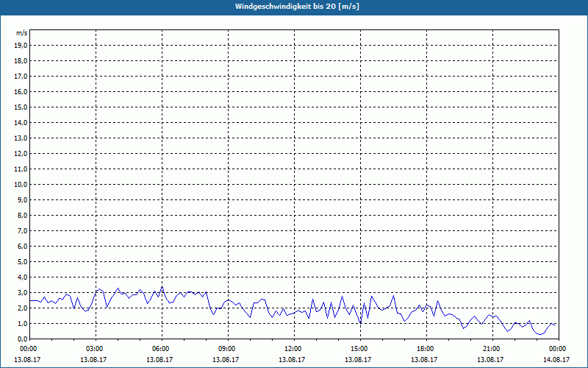Select the 18,0 y-axis label

tap(21, 61)
